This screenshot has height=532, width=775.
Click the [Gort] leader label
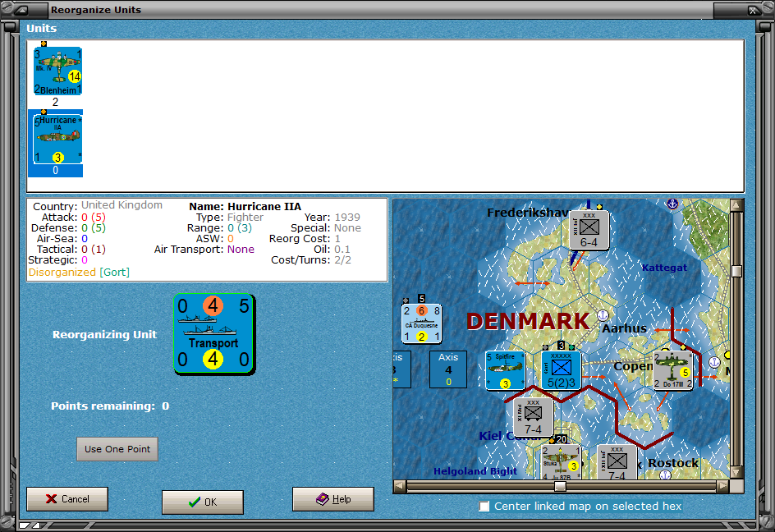tap(114, 272)
